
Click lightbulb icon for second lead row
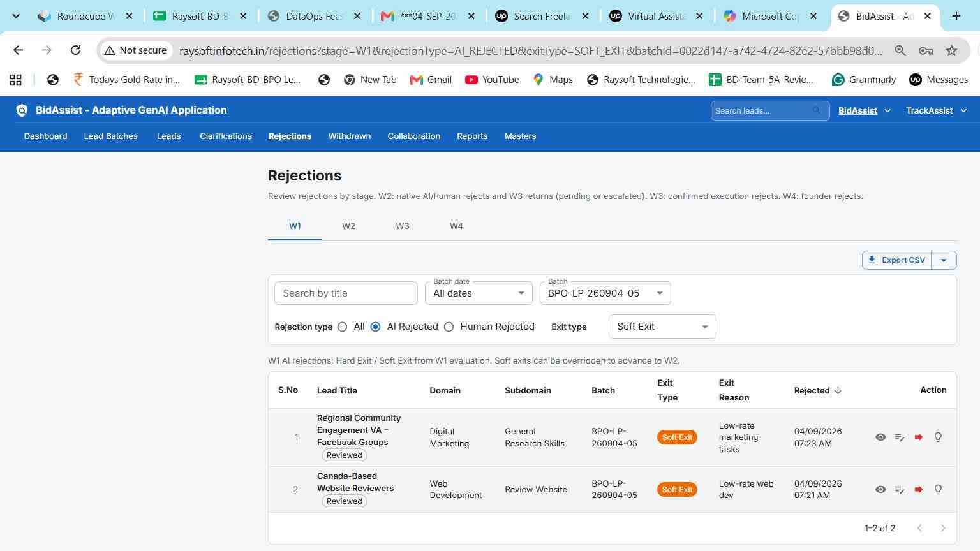coord(938,490)
